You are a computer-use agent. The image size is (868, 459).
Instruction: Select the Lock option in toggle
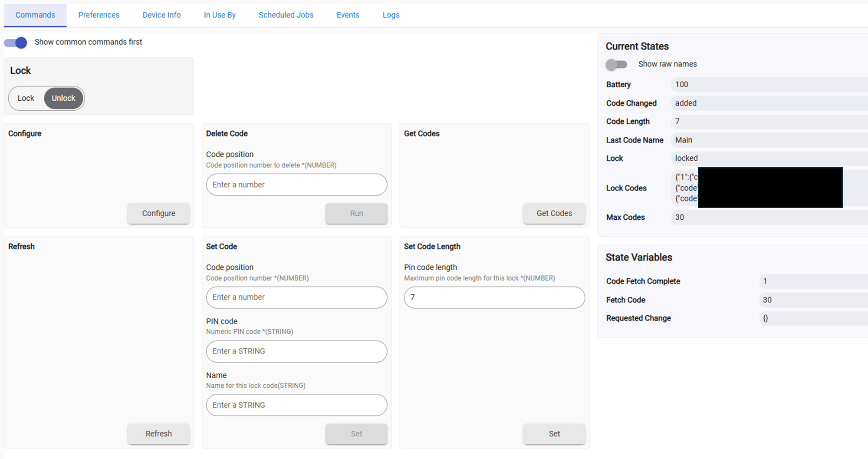26,98
